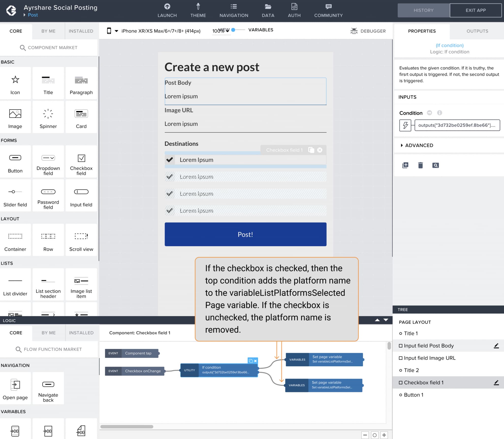
Task: Select the Community icon
Action: pos(328,10)
